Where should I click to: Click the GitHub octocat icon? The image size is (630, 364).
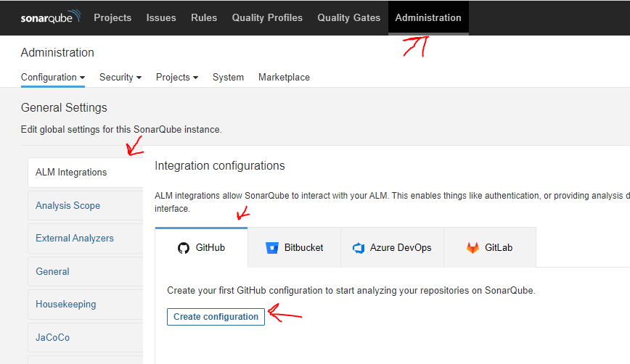click(184, 248)
